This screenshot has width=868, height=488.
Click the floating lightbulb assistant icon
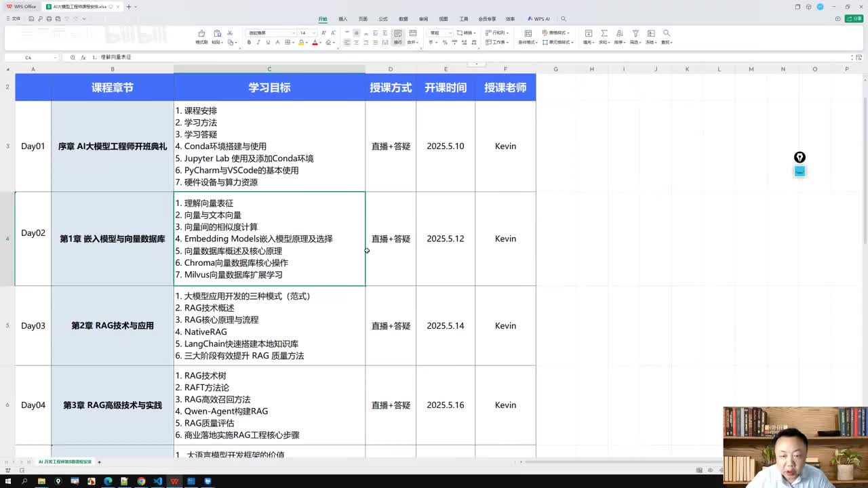pyautogui.click(x=800, y=157)
